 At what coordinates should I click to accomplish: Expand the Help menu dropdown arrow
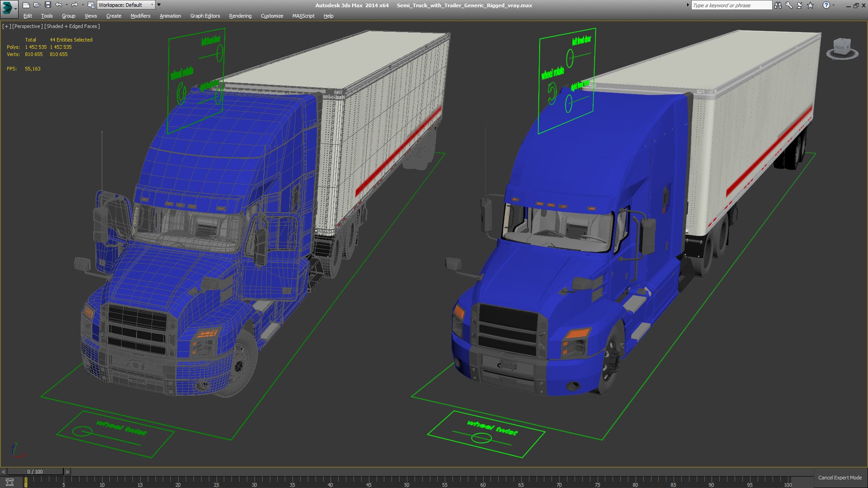(x=833, y=5)
